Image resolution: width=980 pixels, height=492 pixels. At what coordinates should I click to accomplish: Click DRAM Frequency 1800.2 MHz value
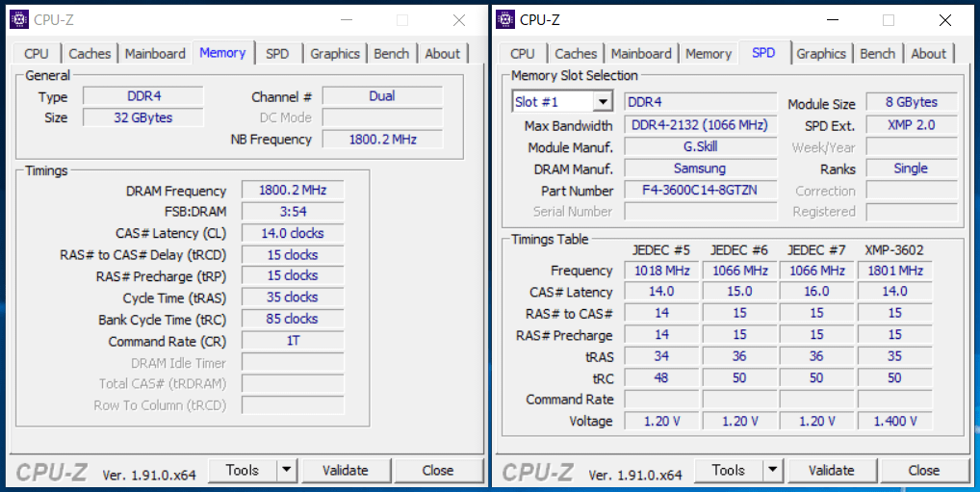[293, 190]
